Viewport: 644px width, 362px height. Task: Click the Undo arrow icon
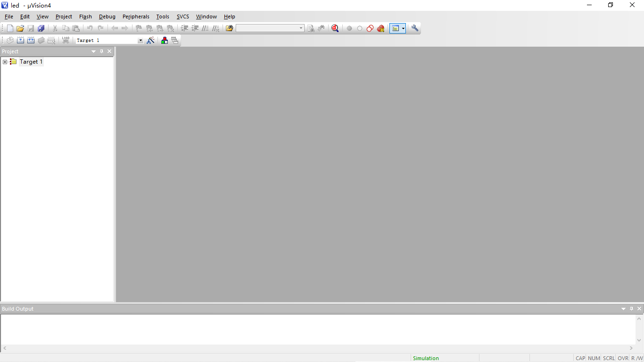90,28
